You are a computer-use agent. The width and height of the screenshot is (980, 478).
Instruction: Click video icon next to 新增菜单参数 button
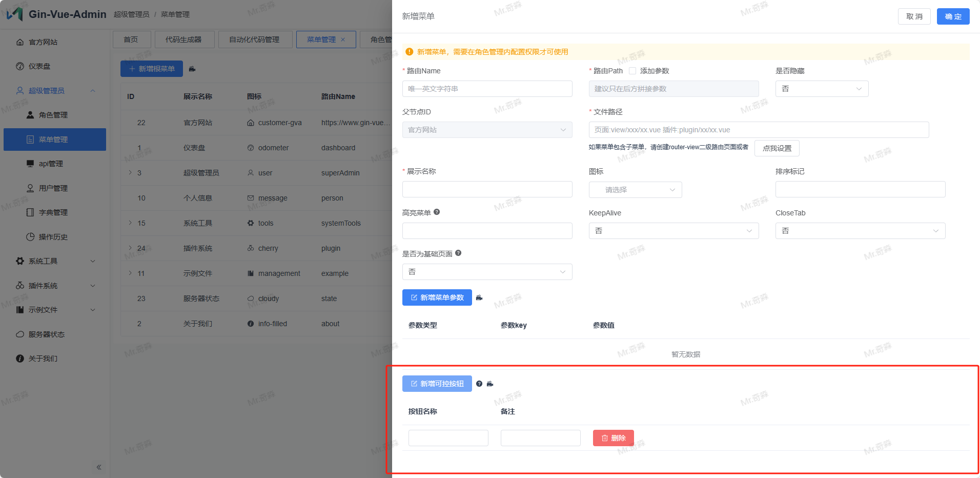(x=479, y=297)
